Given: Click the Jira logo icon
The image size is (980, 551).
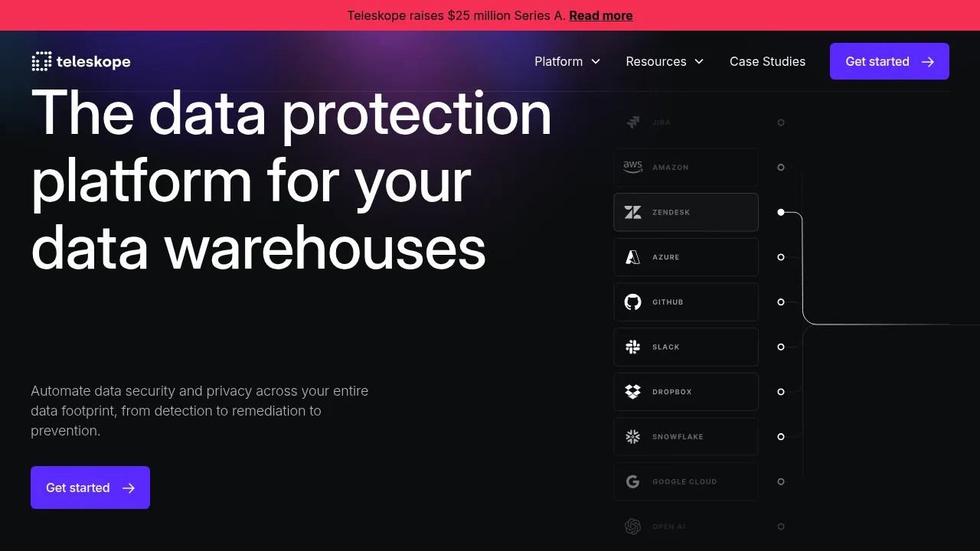Looking at the screenshot, I should (632, 122).
